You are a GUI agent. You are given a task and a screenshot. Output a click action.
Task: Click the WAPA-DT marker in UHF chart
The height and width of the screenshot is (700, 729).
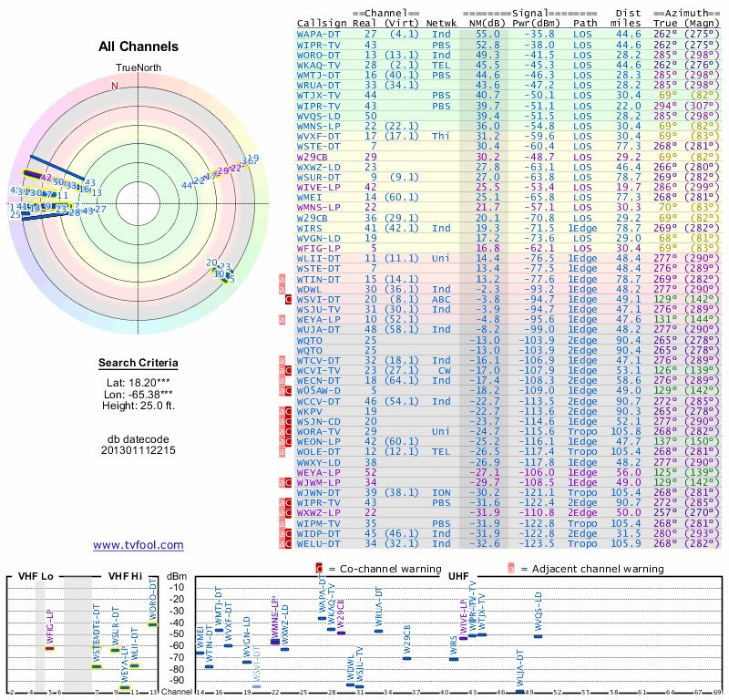322,618
